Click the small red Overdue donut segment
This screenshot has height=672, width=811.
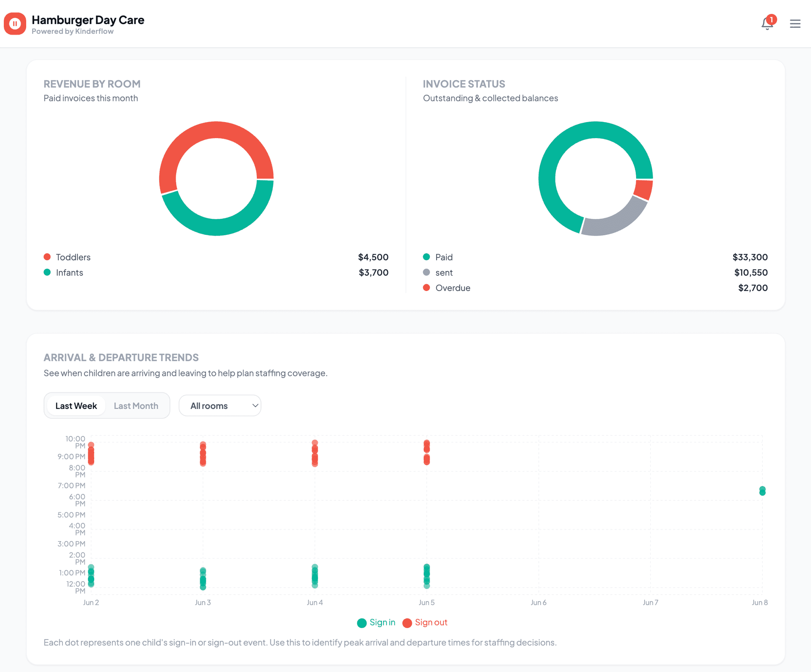pyautogui.click(x=644, y=190)
